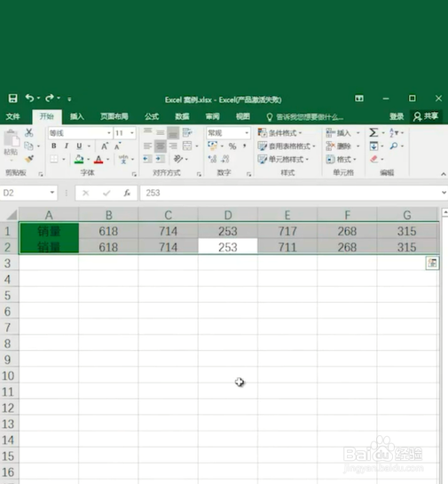This screenshot has width=448, height=484.
Task: Click the Clear eraser icon
Action: [x=373, y=159]
